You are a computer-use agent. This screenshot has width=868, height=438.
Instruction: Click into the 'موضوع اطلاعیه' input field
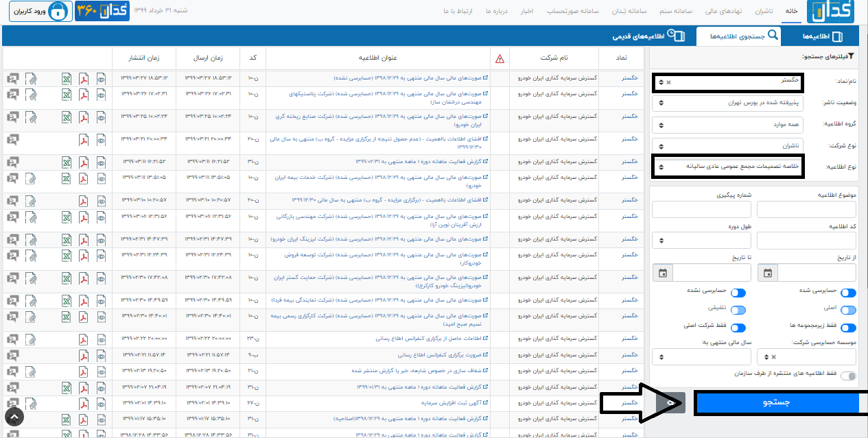(808, 209)
